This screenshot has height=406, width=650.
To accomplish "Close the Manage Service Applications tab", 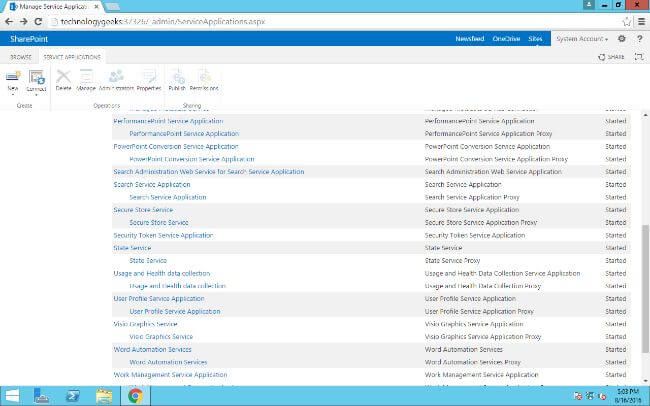I will [x=97, y=7].
